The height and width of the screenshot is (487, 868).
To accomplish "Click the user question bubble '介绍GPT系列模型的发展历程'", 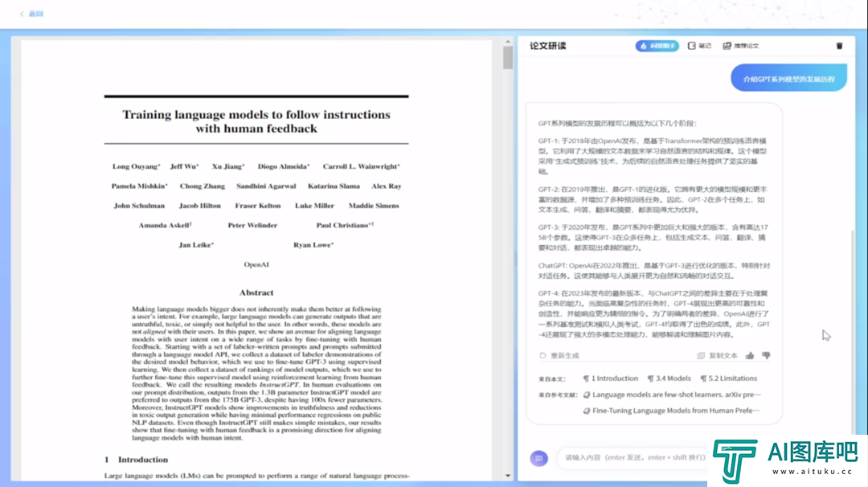I will coord(789,79).
